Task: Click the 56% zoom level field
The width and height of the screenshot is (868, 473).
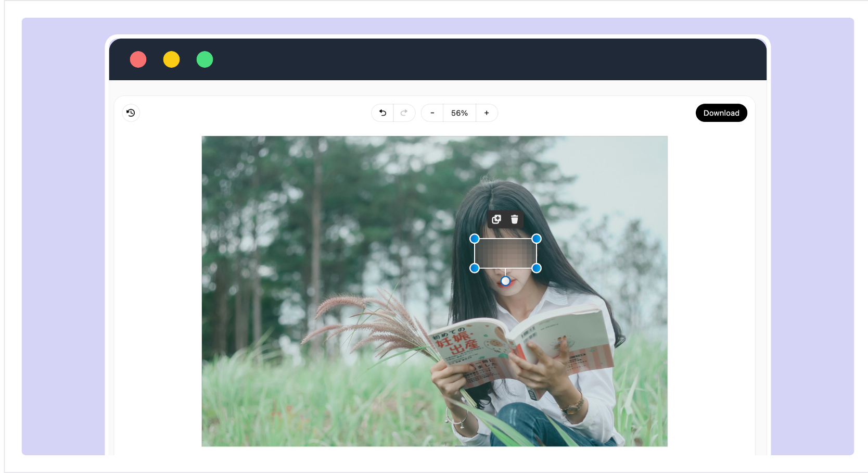Action: coord(459,113)
